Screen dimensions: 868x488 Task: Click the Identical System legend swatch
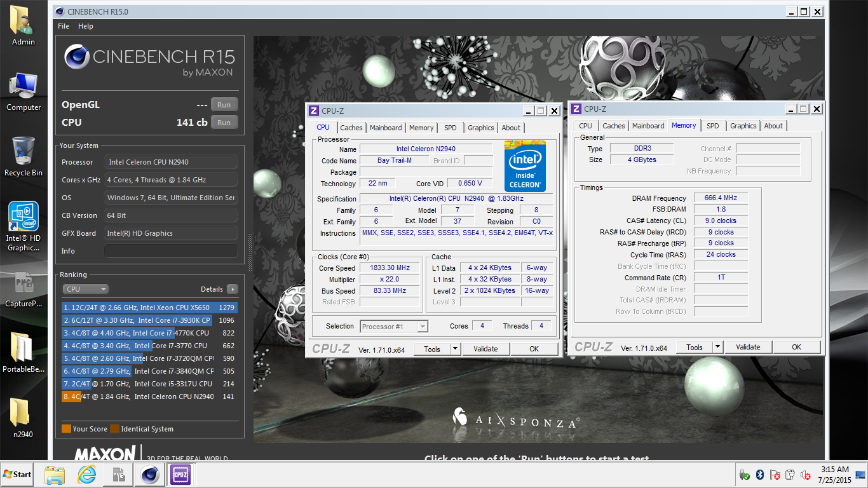click(x=114, y=429)
